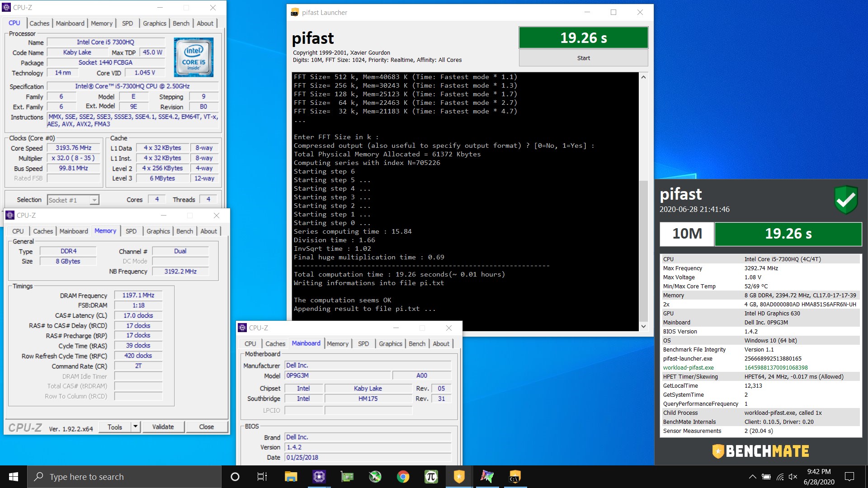The height and width of the screenshot is (488, 868).
Task: Open Google Chrome from taskbar
Action: point(403,477)
